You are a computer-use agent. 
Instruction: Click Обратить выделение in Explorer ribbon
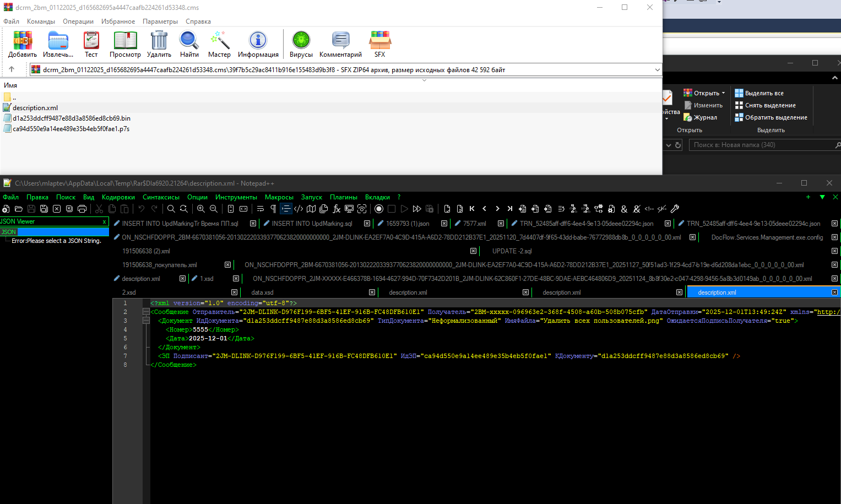771,117
